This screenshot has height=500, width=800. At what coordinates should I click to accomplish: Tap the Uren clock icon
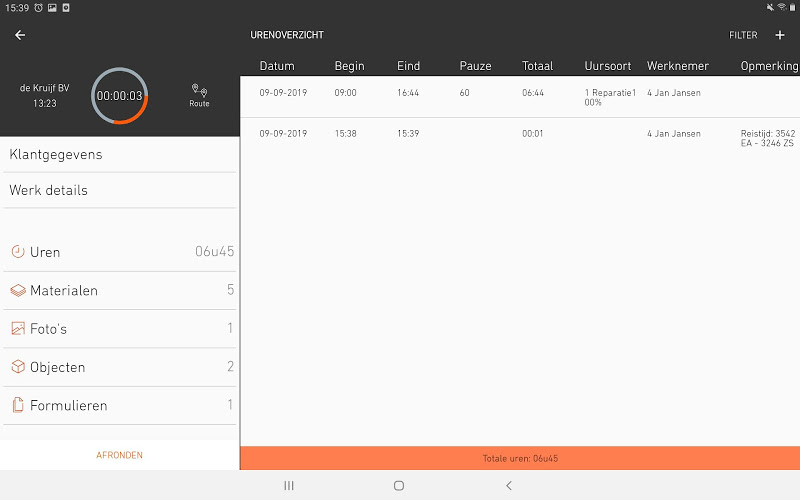click(x=18, y=252)
